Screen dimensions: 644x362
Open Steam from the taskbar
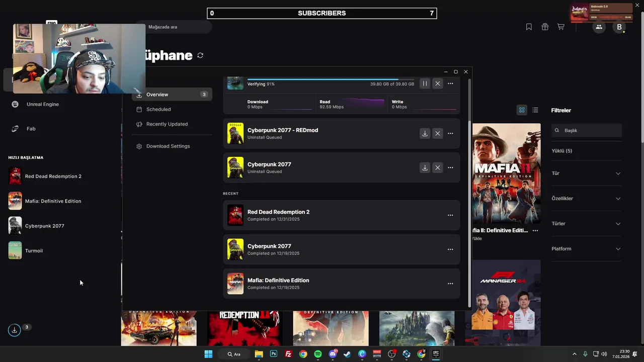347,354
